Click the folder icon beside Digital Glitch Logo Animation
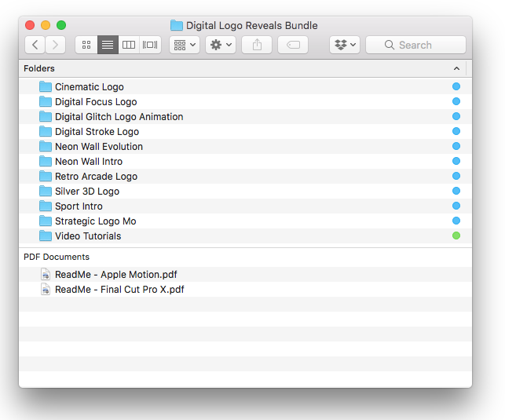Image resolution: width=505 pixels, height=420 pixels. 46,116
